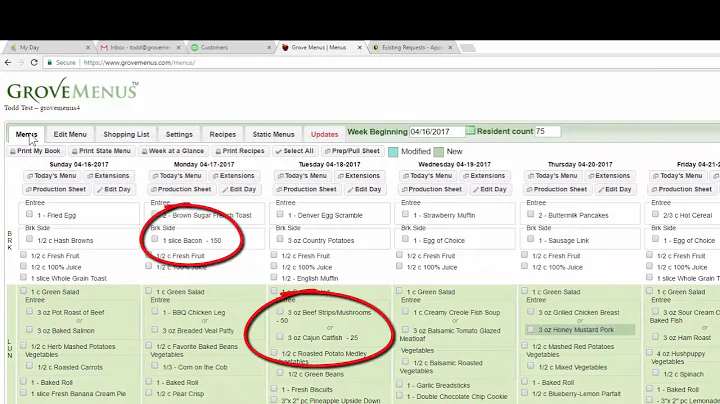The image size is (720, 404).
Task: Check the 1 - Denver Egg Scramble checkbox
Action: 280,214
